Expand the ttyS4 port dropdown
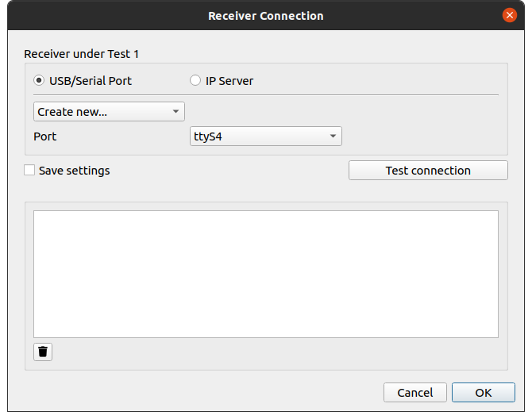Image resolution: width=532 pixels, height=419 pixels. [x=265, y=136]
